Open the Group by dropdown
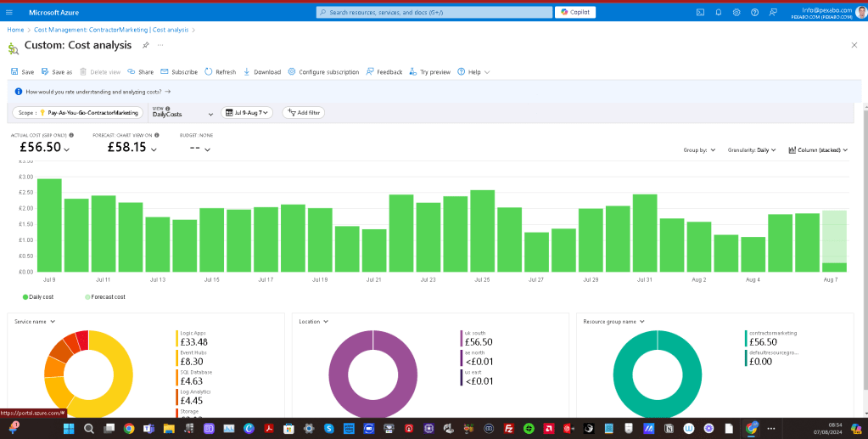The width and height of the screenshot is (868, 439). 700,150
